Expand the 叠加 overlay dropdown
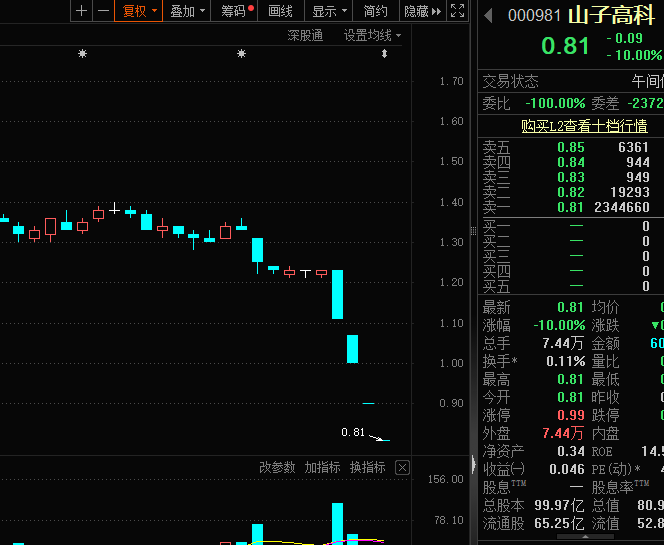The width and height of the screenshot is (664, 545). pos(188,11)
